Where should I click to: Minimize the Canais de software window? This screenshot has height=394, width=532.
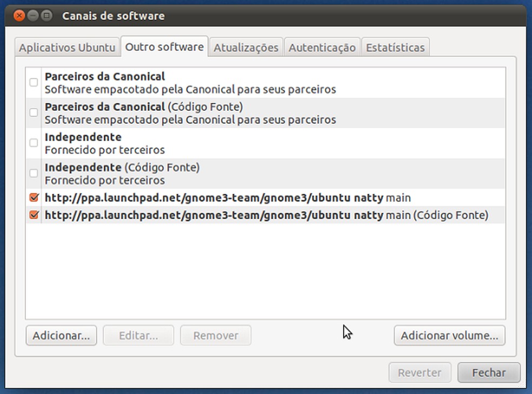[32, 16]
